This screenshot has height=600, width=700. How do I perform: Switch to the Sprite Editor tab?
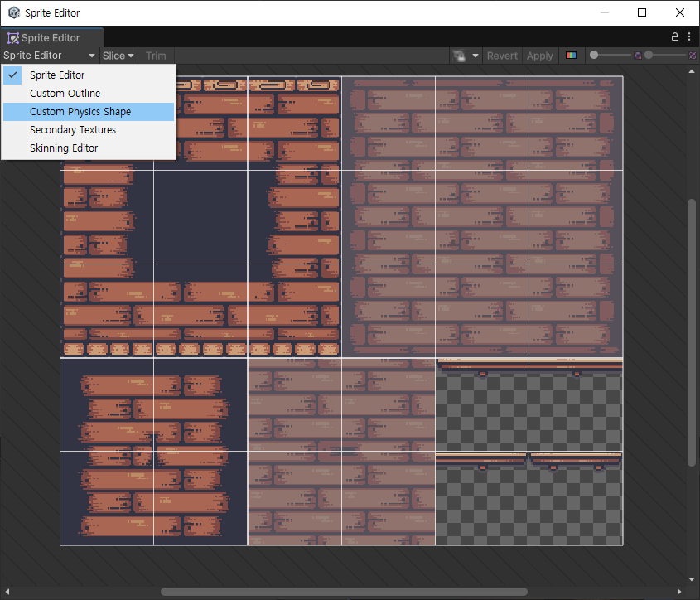[51, 38]
